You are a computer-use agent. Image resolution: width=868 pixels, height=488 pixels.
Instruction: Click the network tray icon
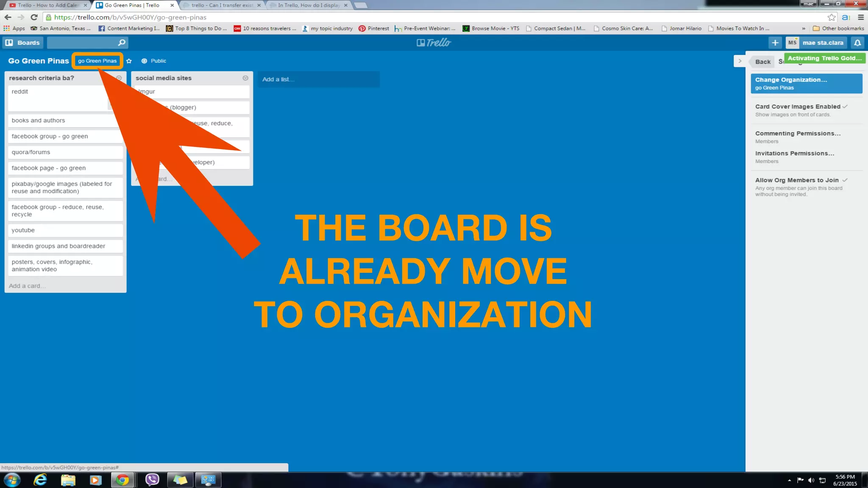(x=822, y=480)
